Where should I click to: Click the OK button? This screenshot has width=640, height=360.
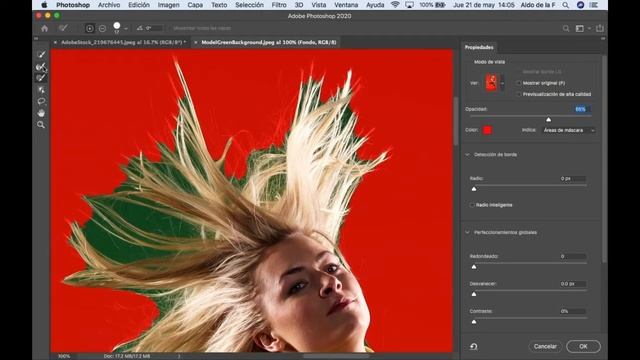[583, 347]
